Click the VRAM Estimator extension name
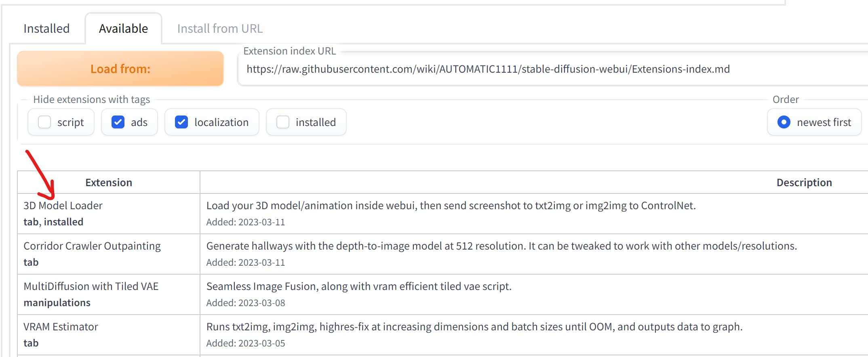This screenshot has height=357, width=868. pyautogui.click(x=61, y=327)
